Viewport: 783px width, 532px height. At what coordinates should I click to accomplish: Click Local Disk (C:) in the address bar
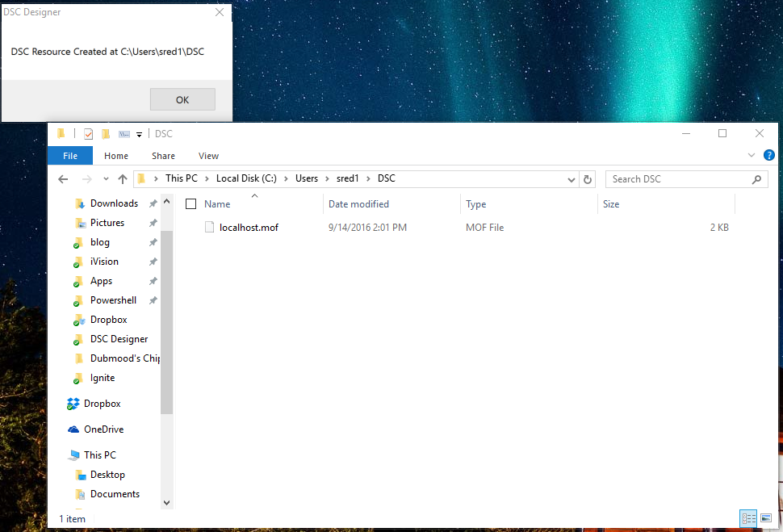point(246,178)
